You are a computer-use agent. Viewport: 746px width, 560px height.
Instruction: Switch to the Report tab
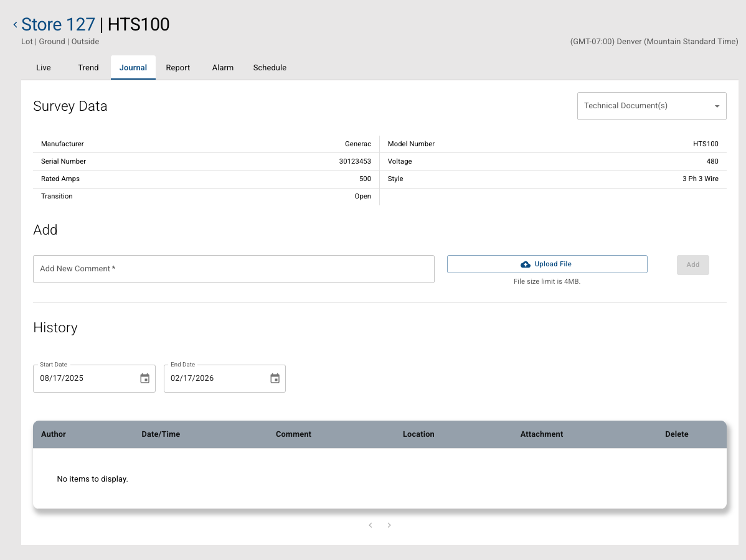(x=178, y=68)
